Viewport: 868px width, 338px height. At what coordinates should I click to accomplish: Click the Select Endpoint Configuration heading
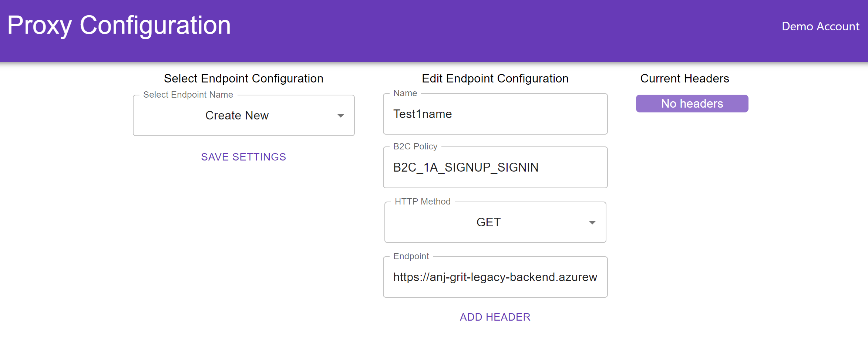point(243,78)
